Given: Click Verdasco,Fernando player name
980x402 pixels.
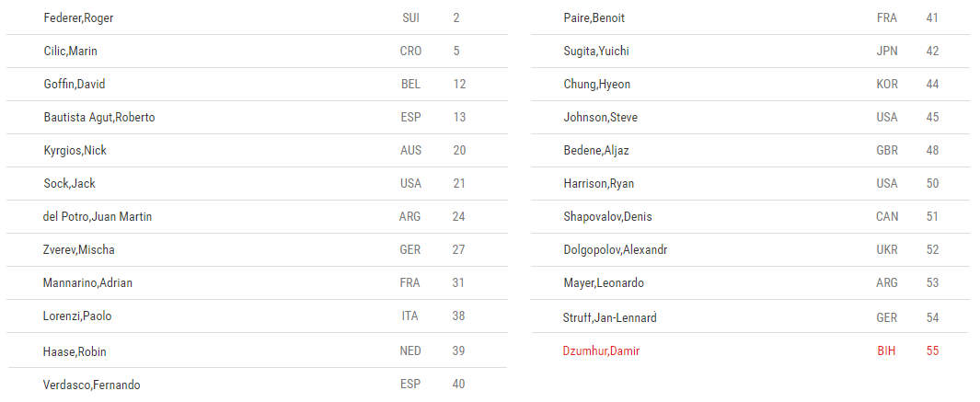Looking at the screenshot, I should (x=92, y=385).
